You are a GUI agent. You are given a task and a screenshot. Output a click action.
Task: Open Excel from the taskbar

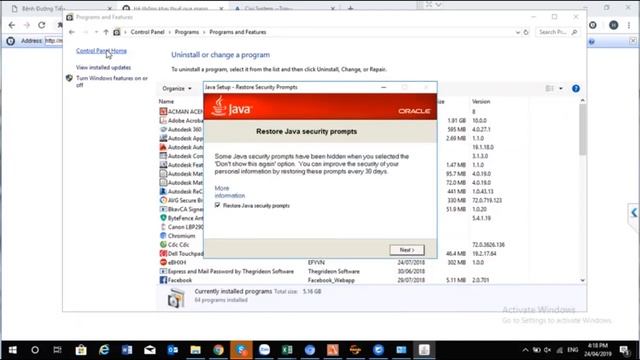tap(287, 350)
